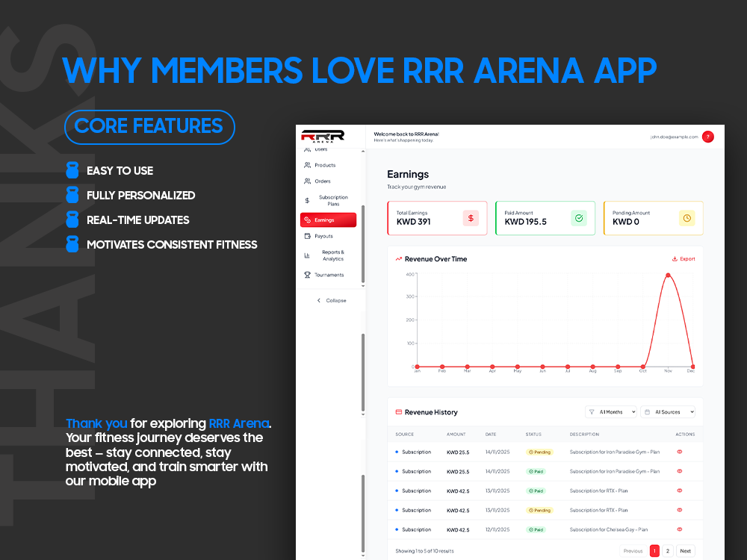
Task: Click view action for 13/11/2025 Paid RTX row
Action: (x=680, y=491)
